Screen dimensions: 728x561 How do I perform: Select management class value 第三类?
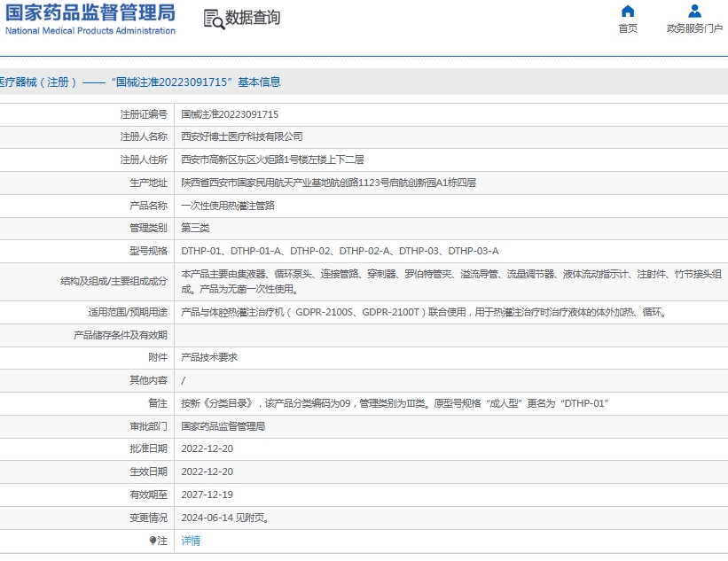pos(195,228)
